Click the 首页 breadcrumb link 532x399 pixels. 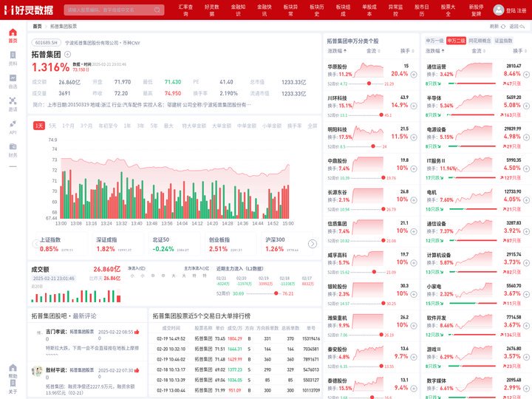(37, 27)
